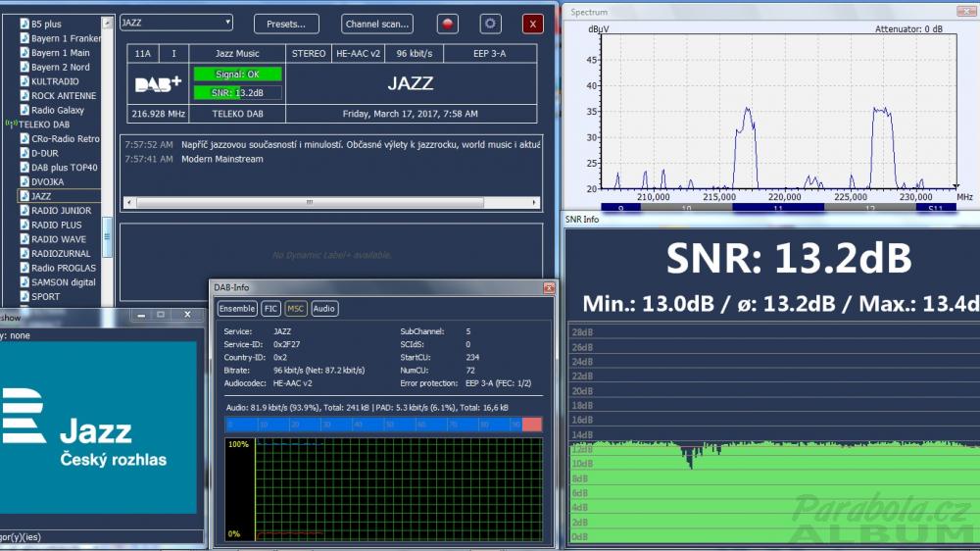Select RADIO WAVE station
Image resolution: width=980 pixels, height=551 pixels.
pyautogui.click(x=59, y=239)
